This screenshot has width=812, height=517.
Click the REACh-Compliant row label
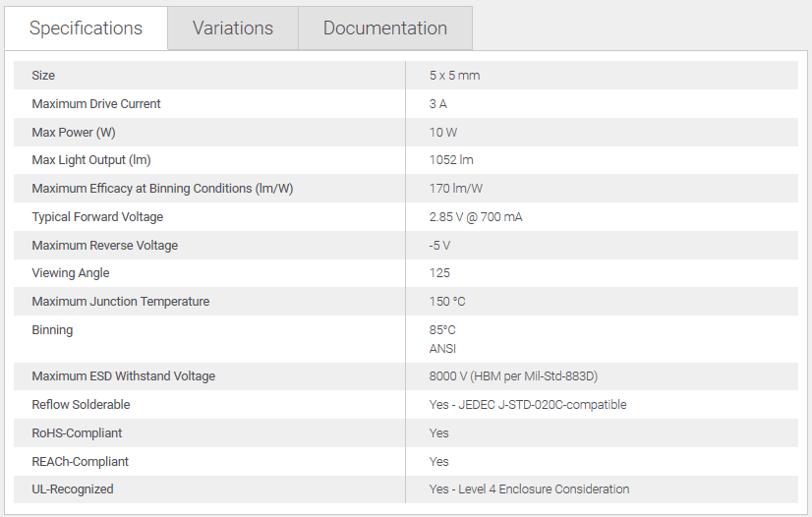click(x=80, y=462)
